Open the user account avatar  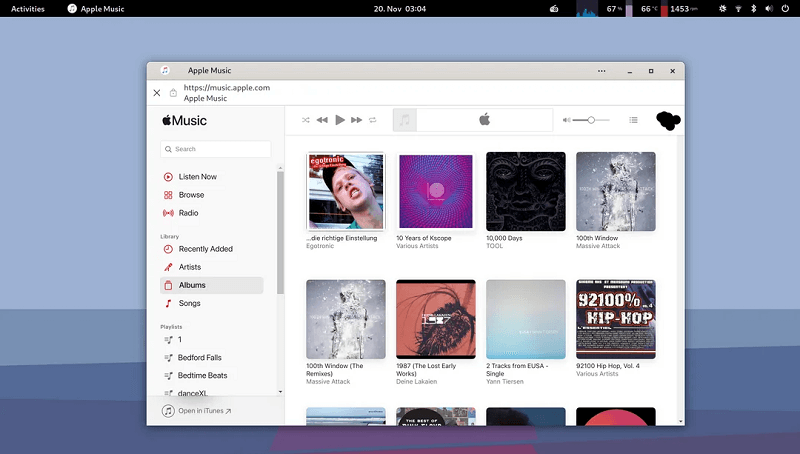[x=668, y=121]
